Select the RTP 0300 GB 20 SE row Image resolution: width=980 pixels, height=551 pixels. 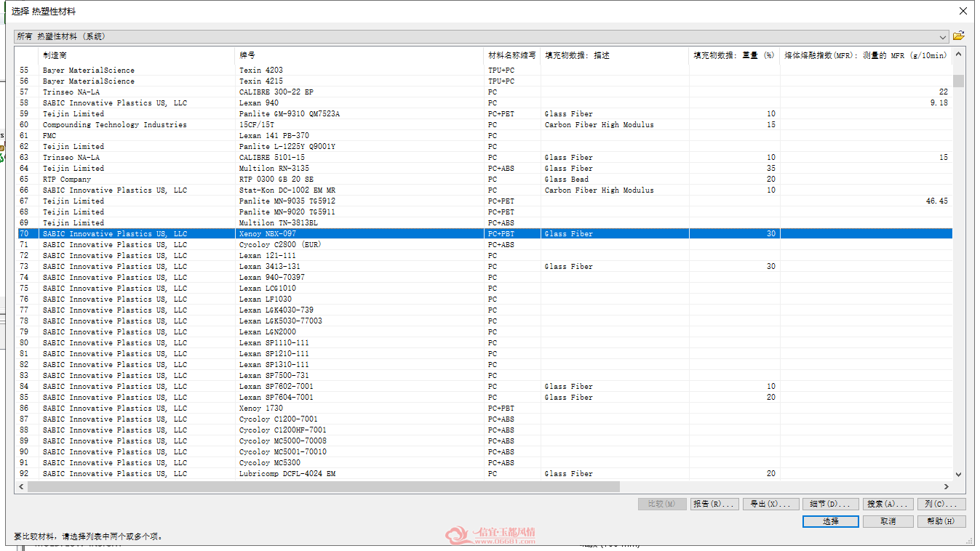click(x=484, y=180)
